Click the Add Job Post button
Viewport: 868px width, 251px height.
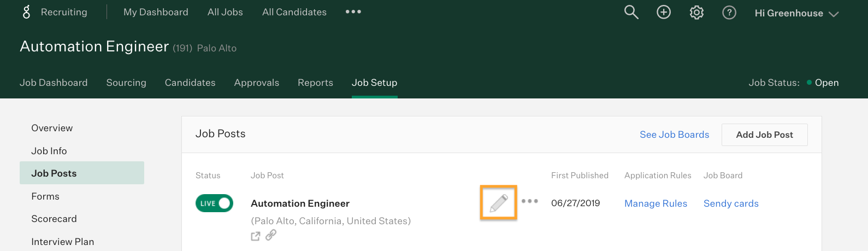pyautogui.click(x=764, y=135)
